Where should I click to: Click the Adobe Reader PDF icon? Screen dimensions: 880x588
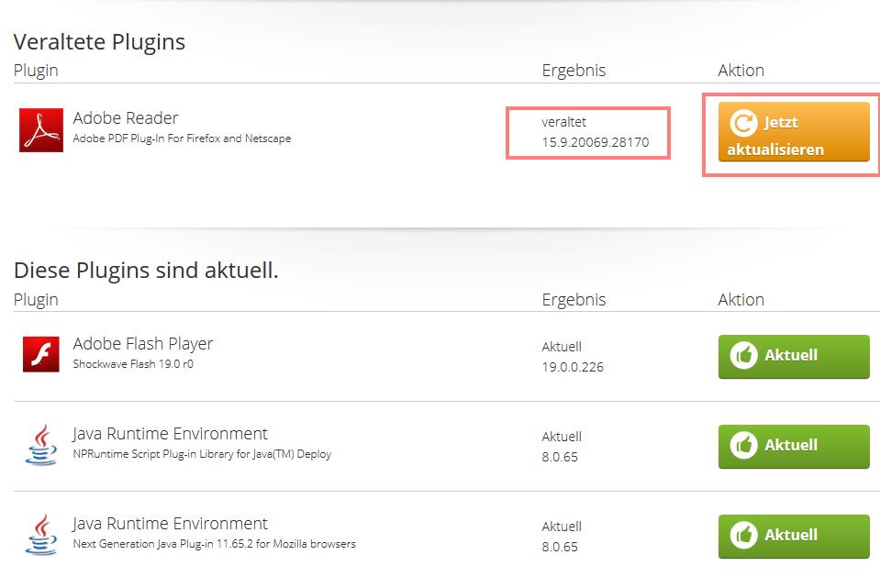coord(41,129)
